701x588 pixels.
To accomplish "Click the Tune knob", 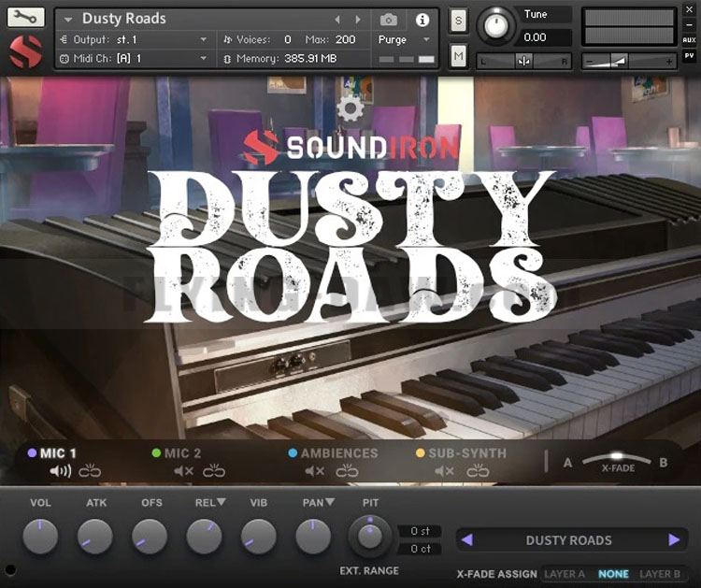I will [x=495, y=24].
